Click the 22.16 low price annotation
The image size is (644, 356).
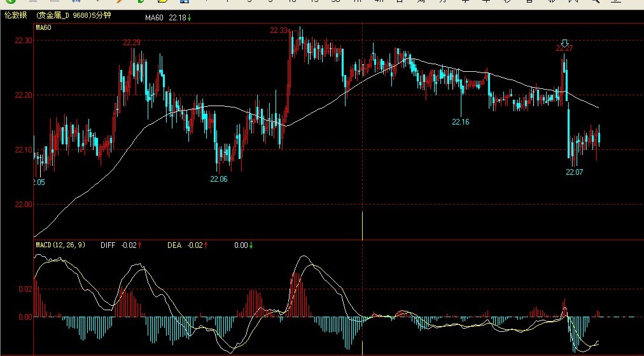coord(461,122)
